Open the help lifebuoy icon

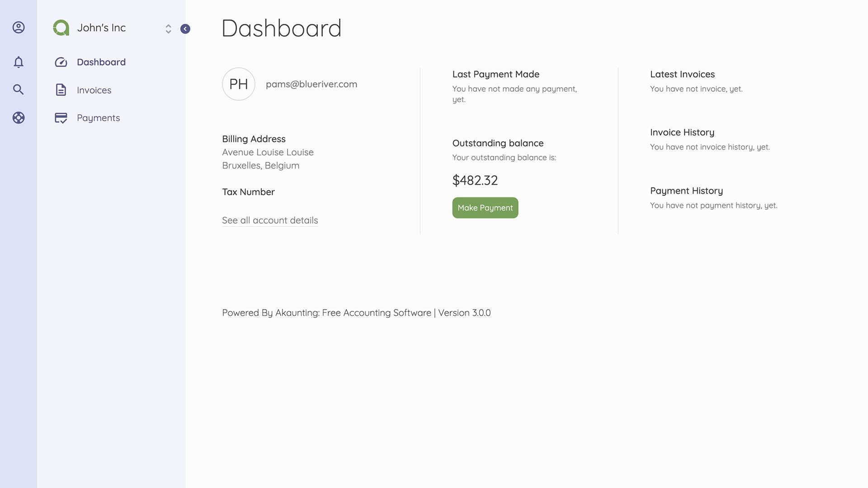point(19,118)
